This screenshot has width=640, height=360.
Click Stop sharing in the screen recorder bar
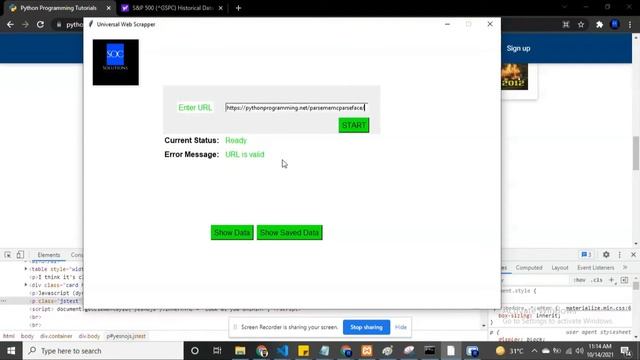366,327
